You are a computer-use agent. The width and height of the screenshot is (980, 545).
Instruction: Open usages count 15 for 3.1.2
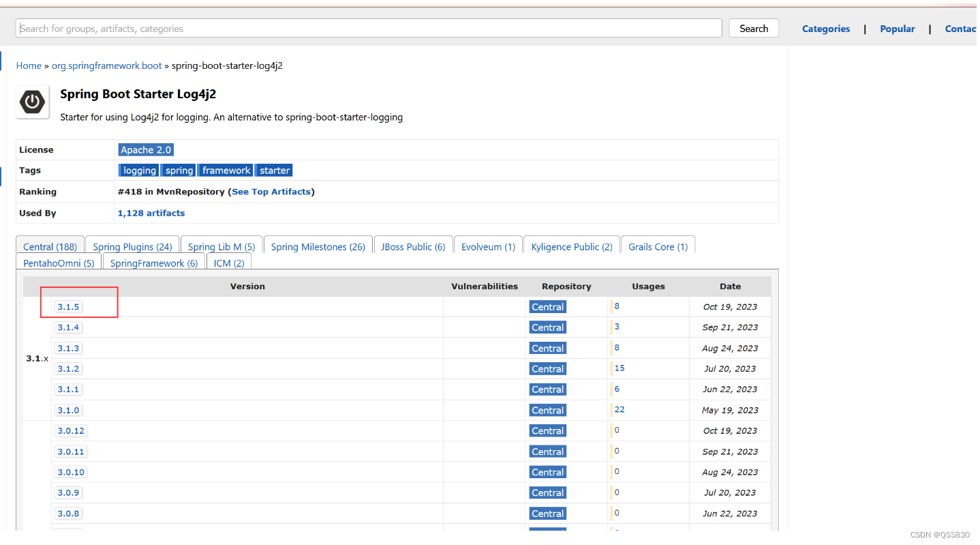click(x=619, y=368)
